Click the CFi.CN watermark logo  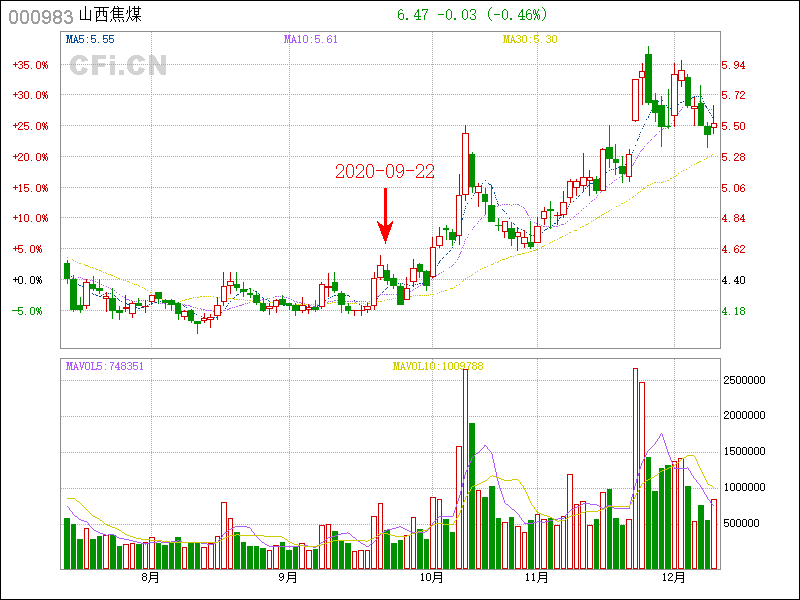click(x=118, y=65)
